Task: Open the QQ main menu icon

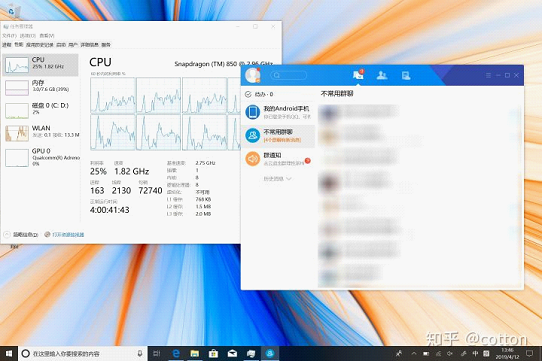Action: pyautogui.click(x=488, y=75)
